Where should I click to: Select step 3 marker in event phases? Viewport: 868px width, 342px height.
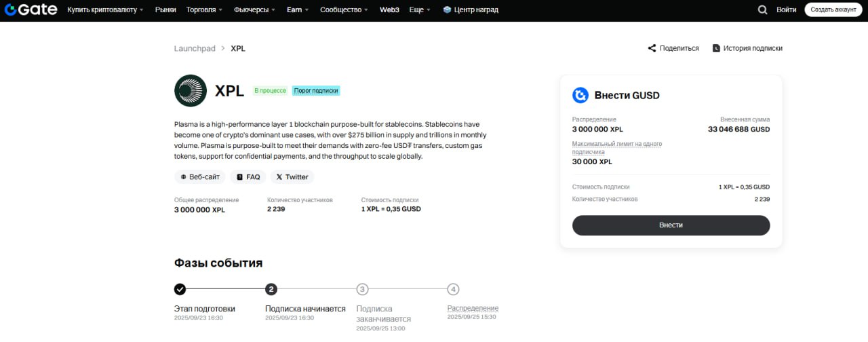[363, 289]
